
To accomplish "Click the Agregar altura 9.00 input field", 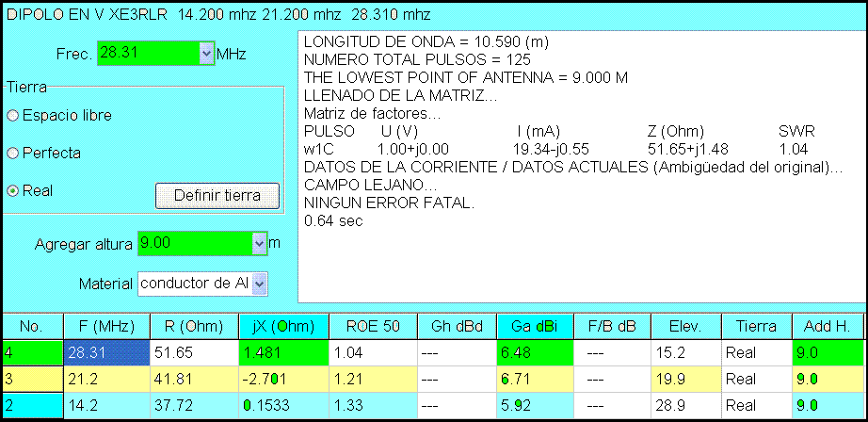I will click(x=194, y=244).
